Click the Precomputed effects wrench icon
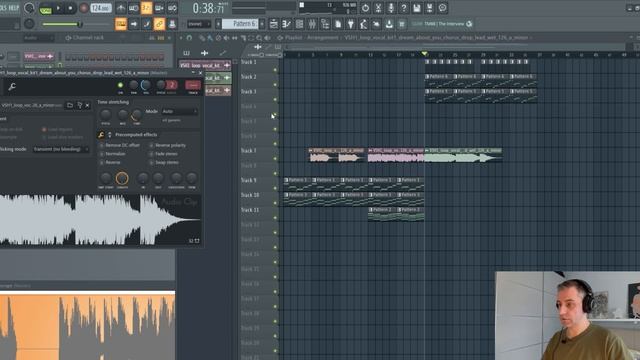The height and width of the screenshot is (360, 640). click(x=101, y=135)
